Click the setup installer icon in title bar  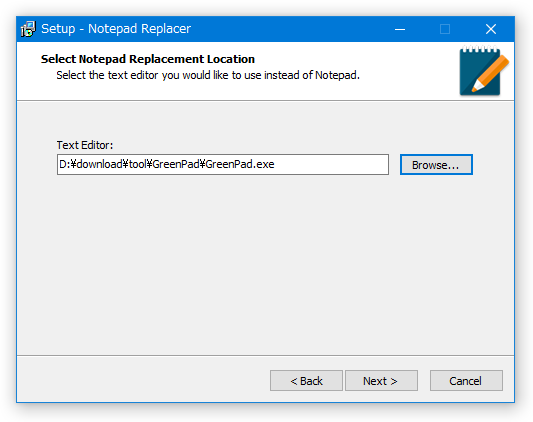tap(28, 29)
